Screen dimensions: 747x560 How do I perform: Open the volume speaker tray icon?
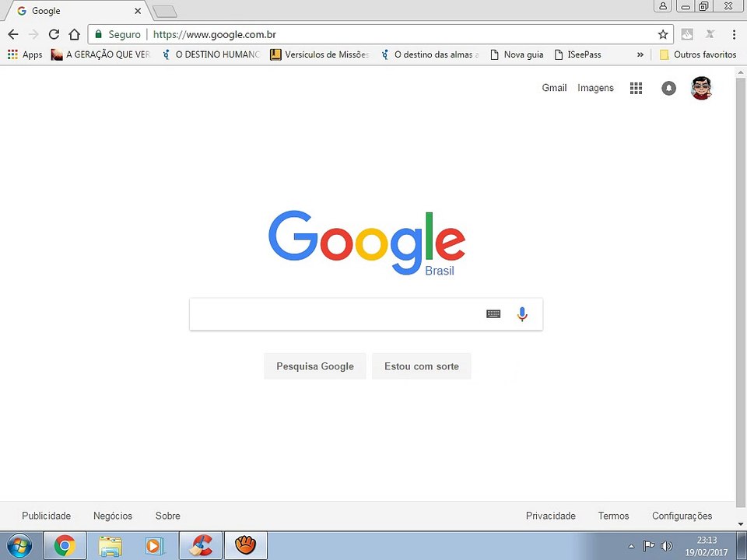tap(667, 546)
